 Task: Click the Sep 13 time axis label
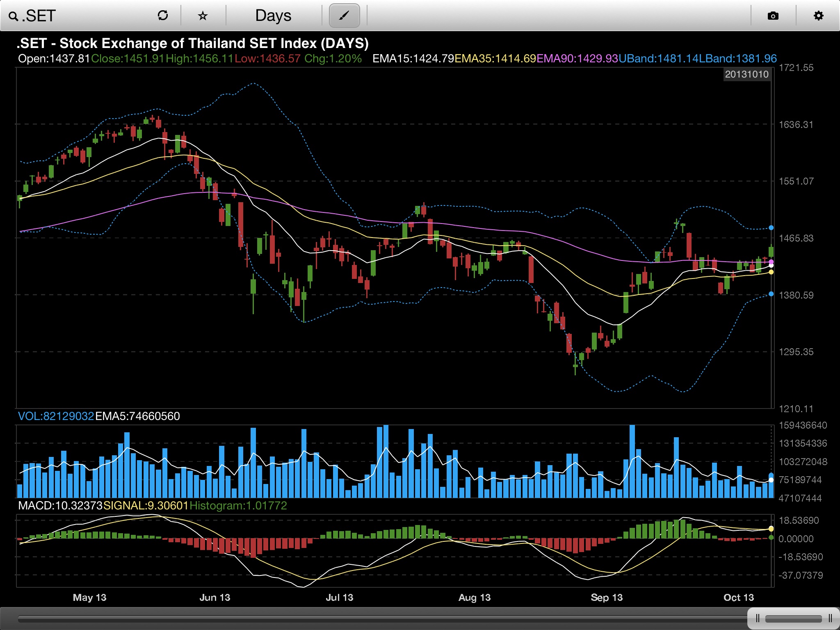point(607,598)
